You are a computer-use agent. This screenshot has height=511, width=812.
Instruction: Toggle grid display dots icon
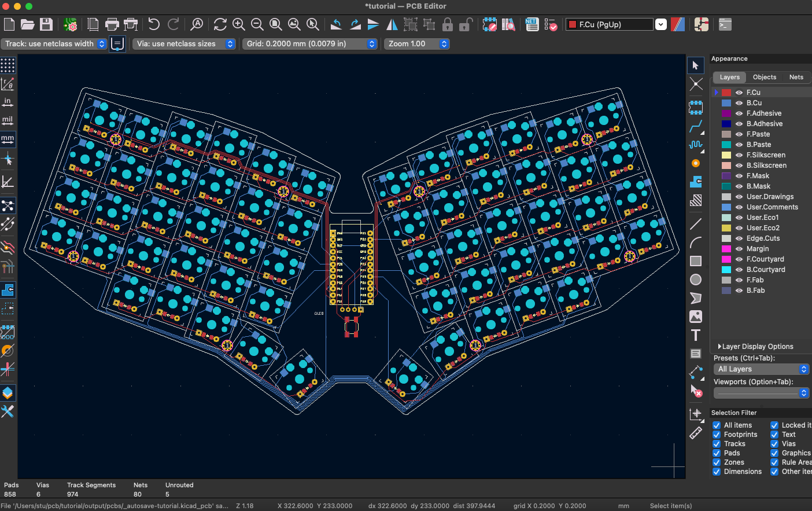[8, 65]
